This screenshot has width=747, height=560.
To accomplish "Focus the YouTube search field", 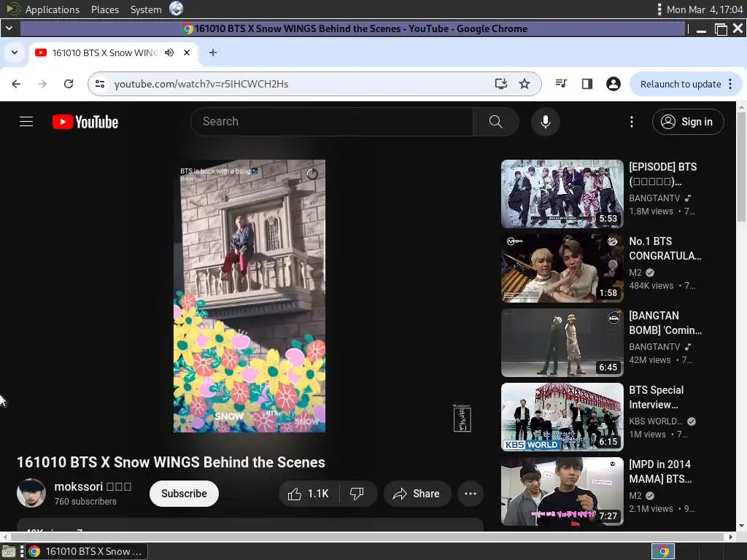I will tap(332, 122).
